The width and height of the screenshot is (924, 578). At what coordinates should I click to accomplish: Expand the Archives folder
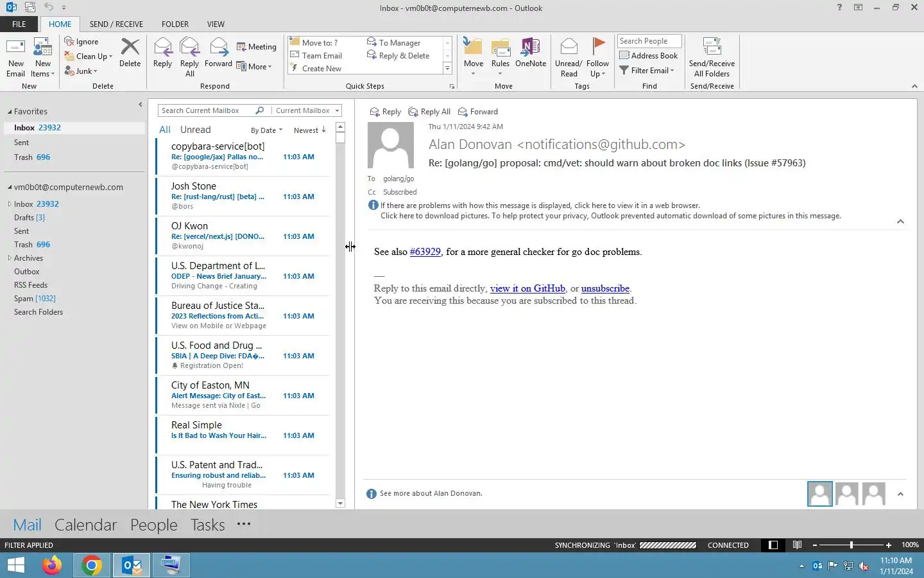coord(10,258)
